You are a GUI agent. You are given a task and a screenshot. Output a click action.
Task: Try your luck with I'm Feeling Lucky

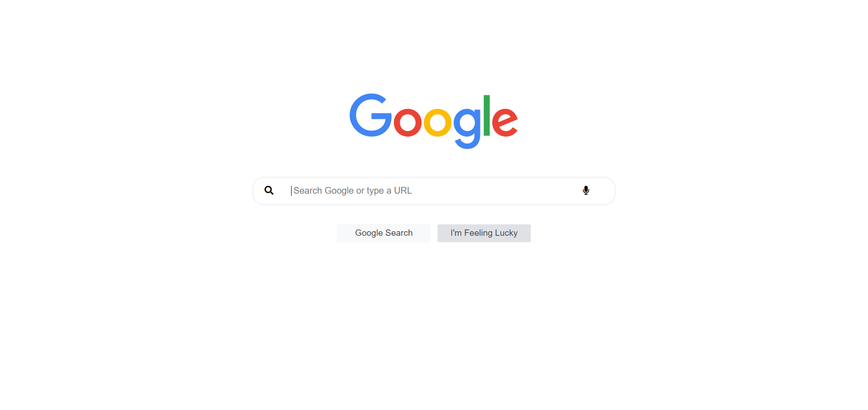pyautogui.click(x=484, y=233)
